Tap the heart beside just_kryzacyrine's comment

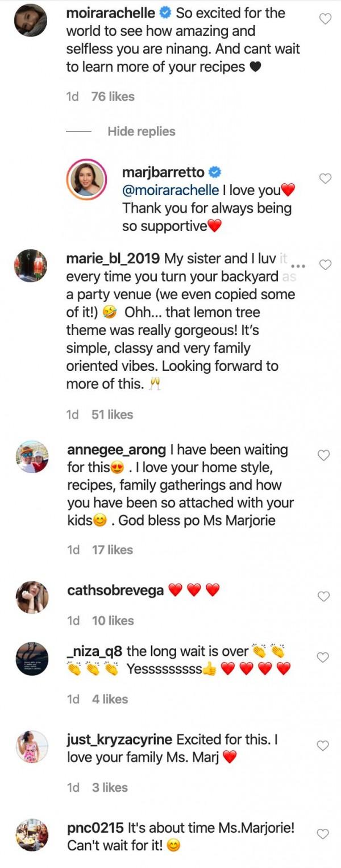point(323,746)
